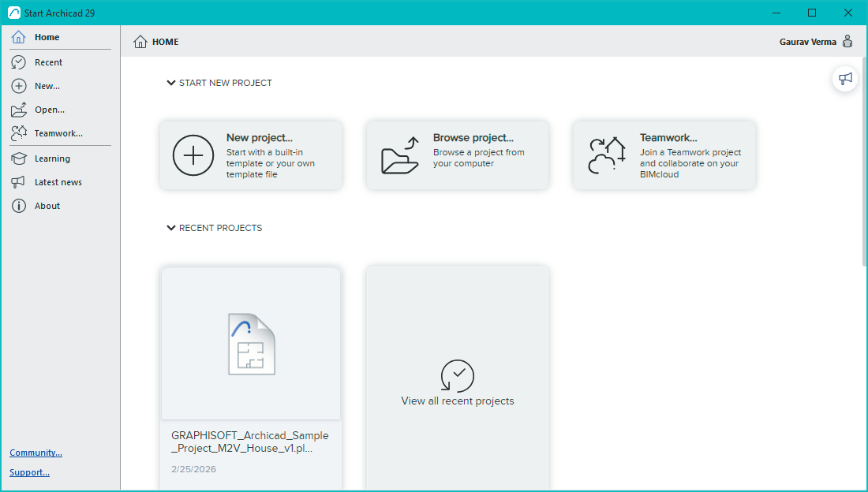Open the M2V House sample project thumbnail

pos(251,344)
